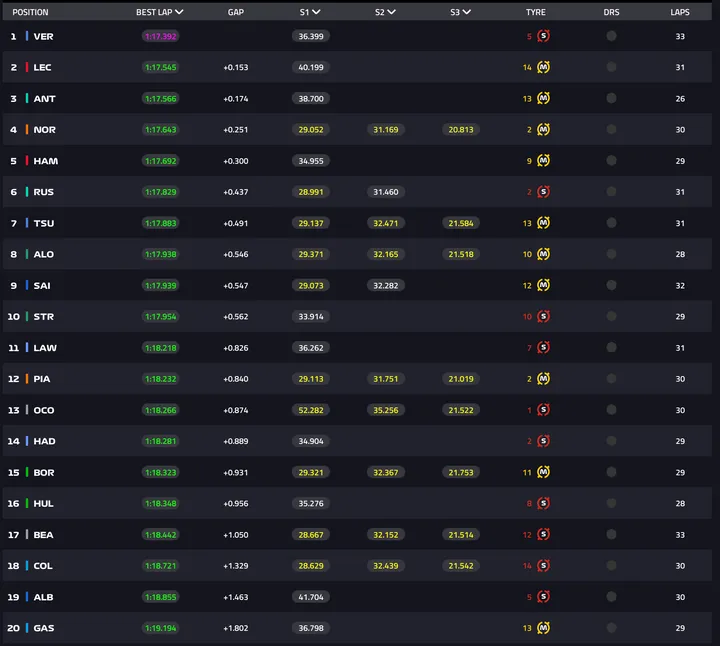Toggle the DRS indicator for HAM

pos(611,161)
